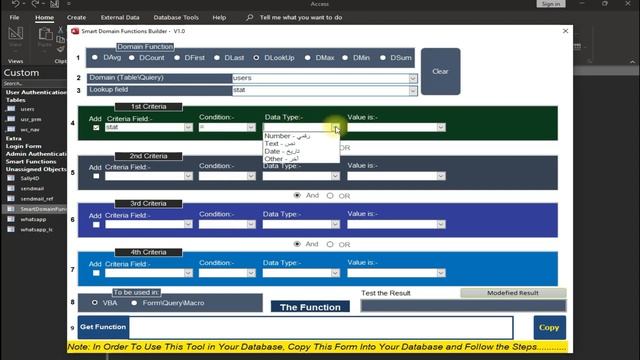This screenshot has height=360, width=640.
Task: Open the 1st Criteria Condition dropdown
Action: pyautogui.click(x=251, y=127)
